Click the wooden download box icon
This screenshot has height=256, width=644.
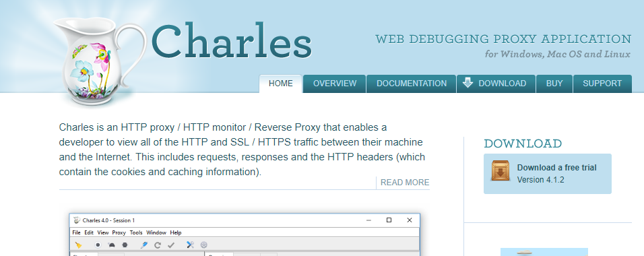click(x=501, y=171)
